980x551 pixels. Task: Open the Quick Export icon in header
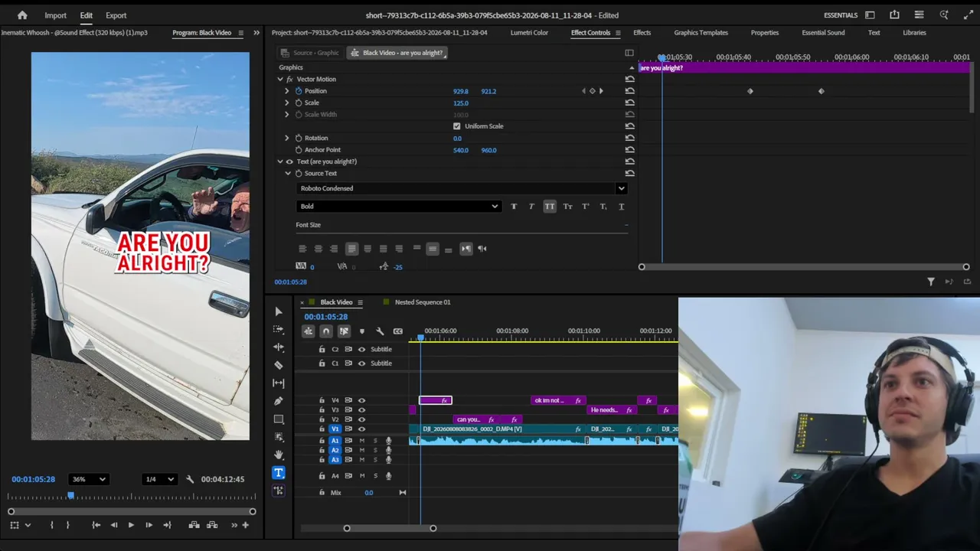pyautogui.click(x=894, y=15)
